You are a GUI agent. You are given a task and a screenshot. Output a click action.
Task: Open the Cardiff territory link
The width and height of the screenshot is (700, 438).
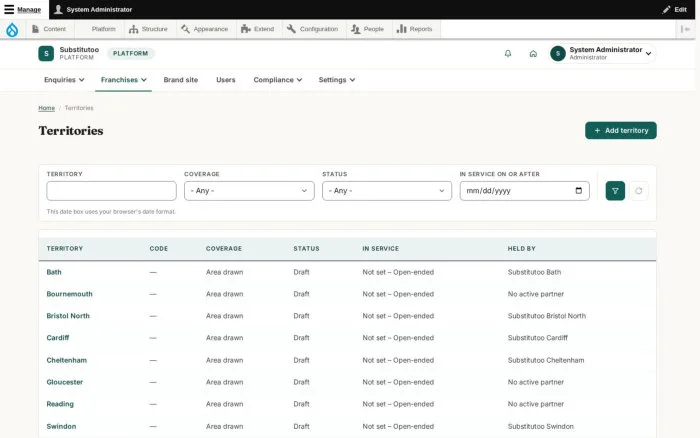(x=58, y=338)
